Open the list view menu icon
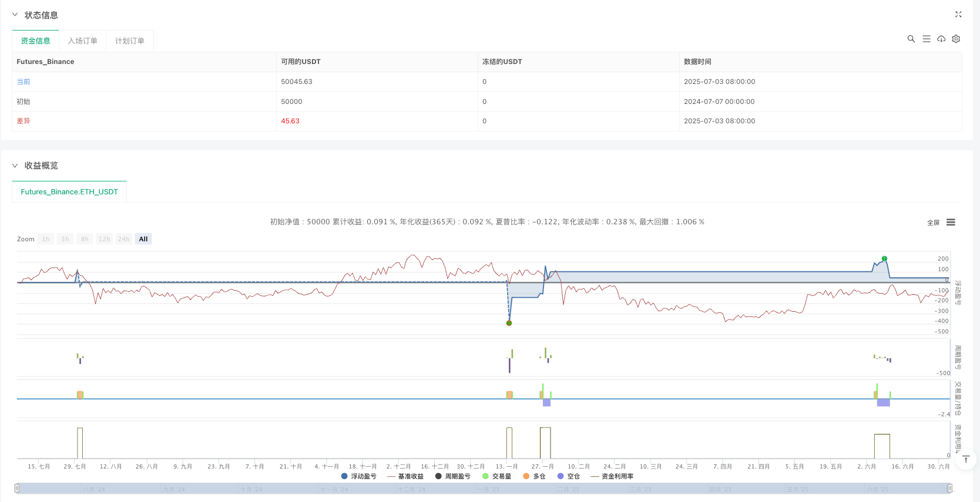The height and width of the screenshot is (502, 980). (x=927, y=39)
